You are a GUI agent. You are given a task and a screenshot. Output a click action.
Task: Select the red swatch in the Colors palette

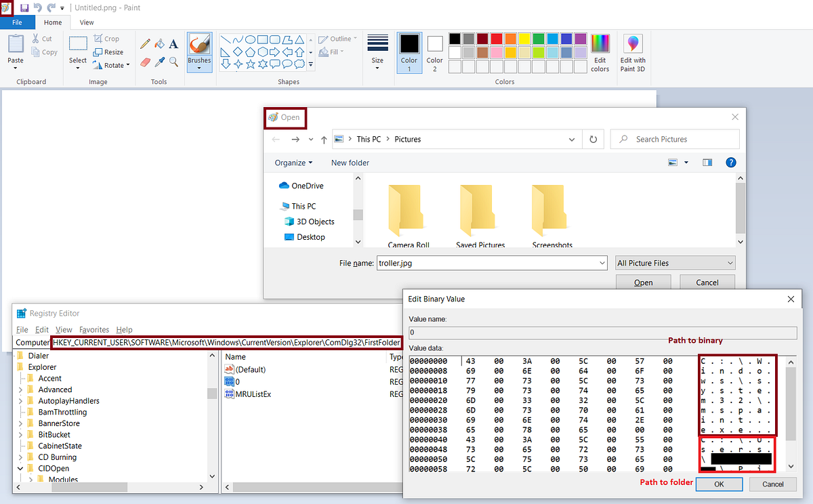(496, 38)
